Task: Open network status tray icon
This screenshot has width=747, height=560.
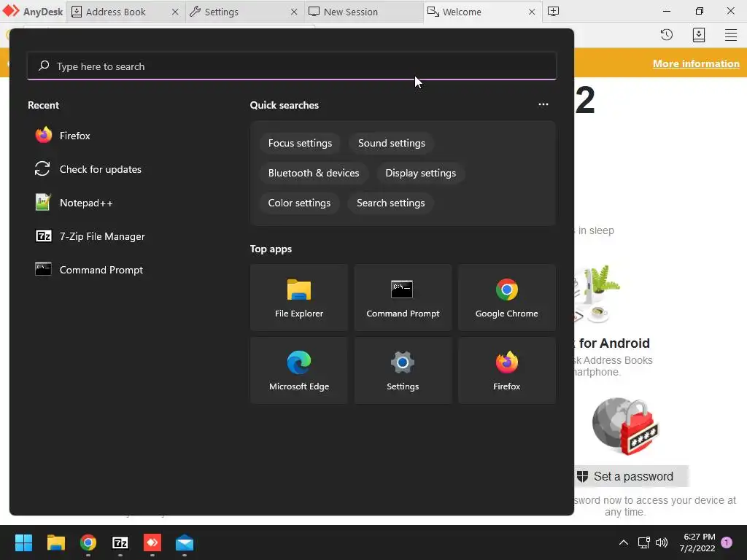Action: point(643,542)
